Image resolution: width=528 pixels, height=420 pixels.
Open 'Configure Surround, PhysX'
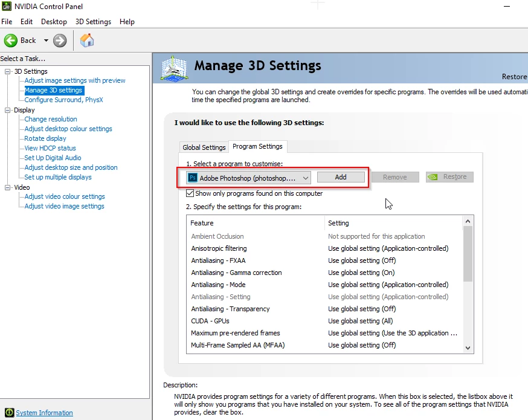coord(63,100)
